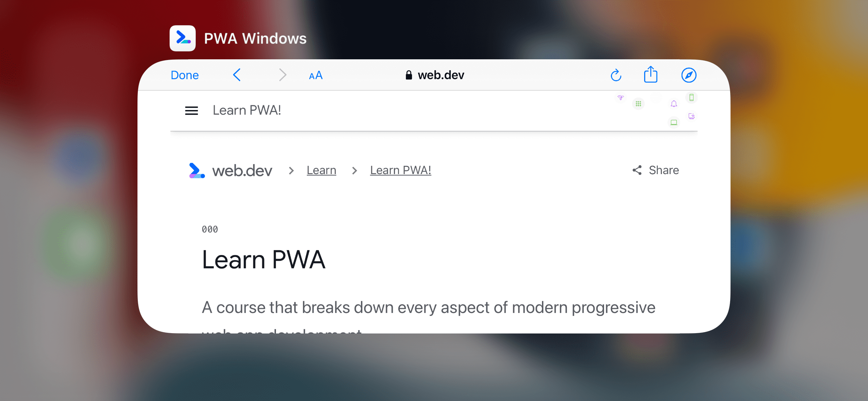Click the share/upload icon
Screen dimensions: 868x401
point(650,75)
